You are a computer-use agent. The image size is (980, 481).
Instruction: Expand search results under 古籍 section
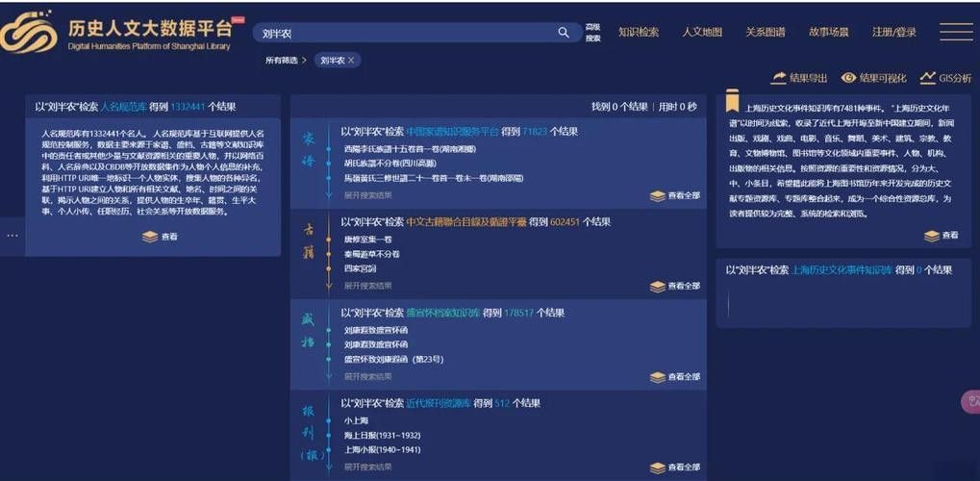point(368,285)
